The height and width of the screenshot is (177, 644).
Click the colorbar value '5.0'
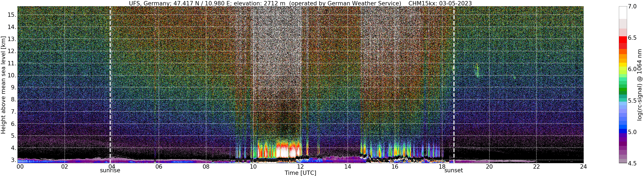pyautogui.click(x=632, y=132)
